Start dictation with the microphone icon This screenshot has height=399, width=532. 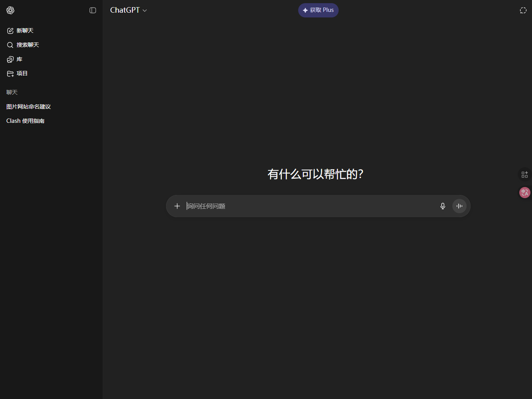tap(443, 206)
